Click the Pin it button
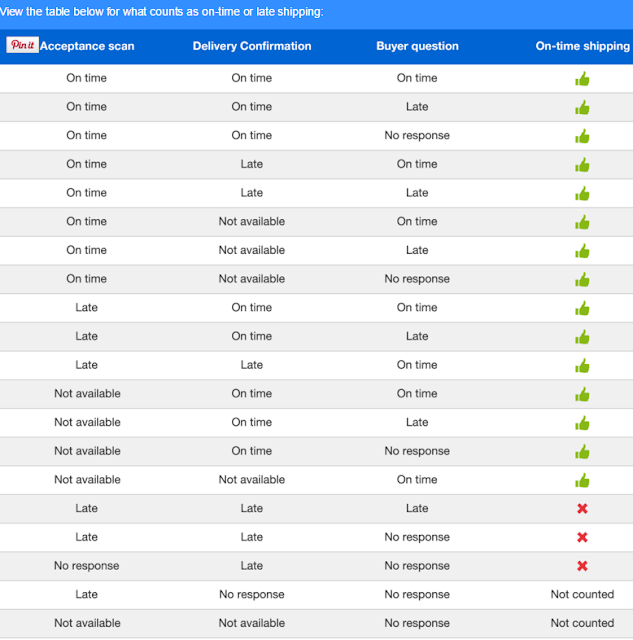The width and height of the screenshot is (633, 640). pos(22,45)
